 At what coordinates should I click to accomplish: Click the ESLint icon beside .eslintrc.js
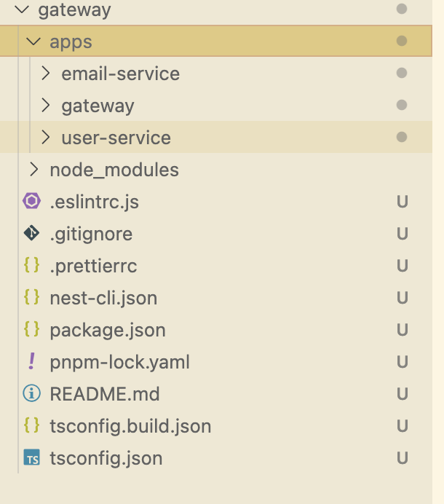[31, 202]
